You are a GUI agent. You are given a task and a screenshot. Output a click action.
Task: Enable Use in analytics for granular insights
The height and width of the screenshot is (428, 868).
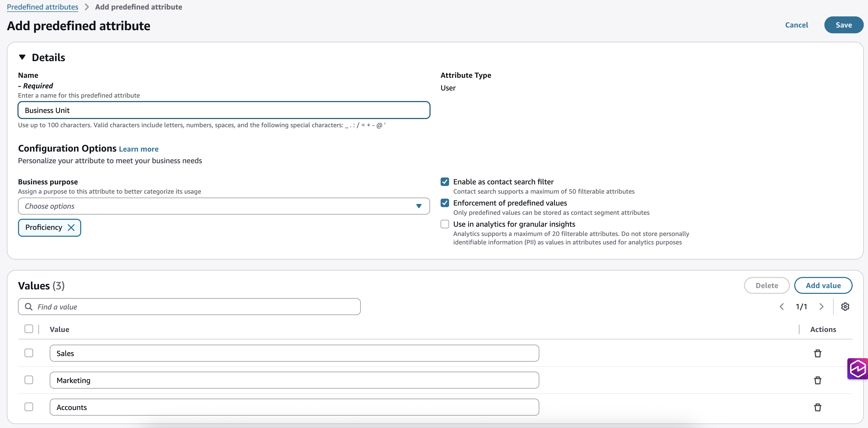(x=445, y=224)
